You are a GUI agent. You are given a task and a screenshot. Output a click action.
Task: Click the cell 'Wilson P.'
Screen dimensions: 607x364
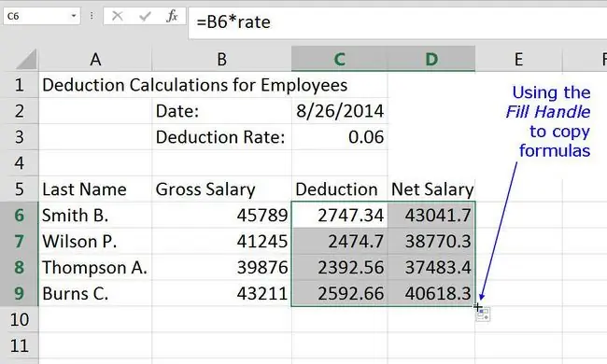pos(95,242)
